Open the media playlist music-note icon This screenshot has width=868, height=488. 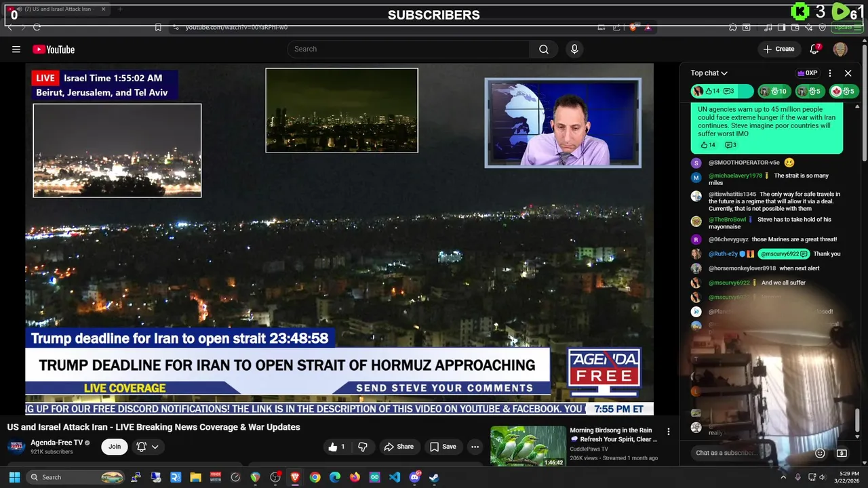[768, 27]
